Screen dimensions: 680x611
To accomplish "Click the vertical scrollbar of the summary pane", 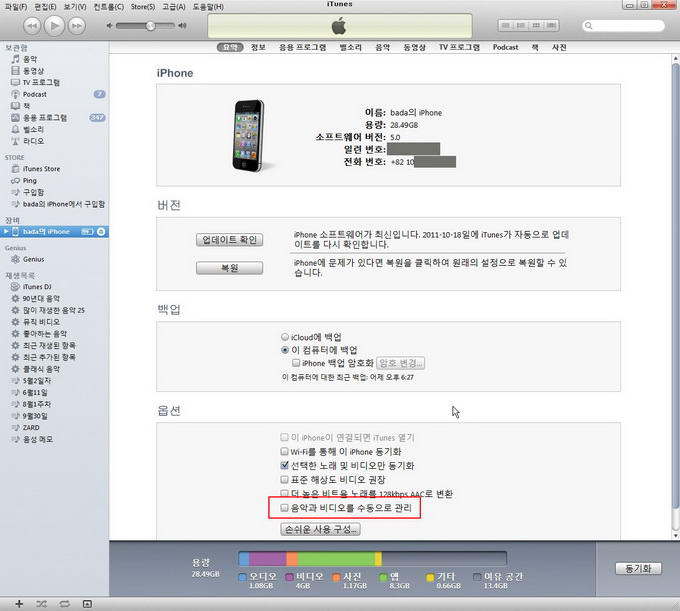I will (675, 285).
